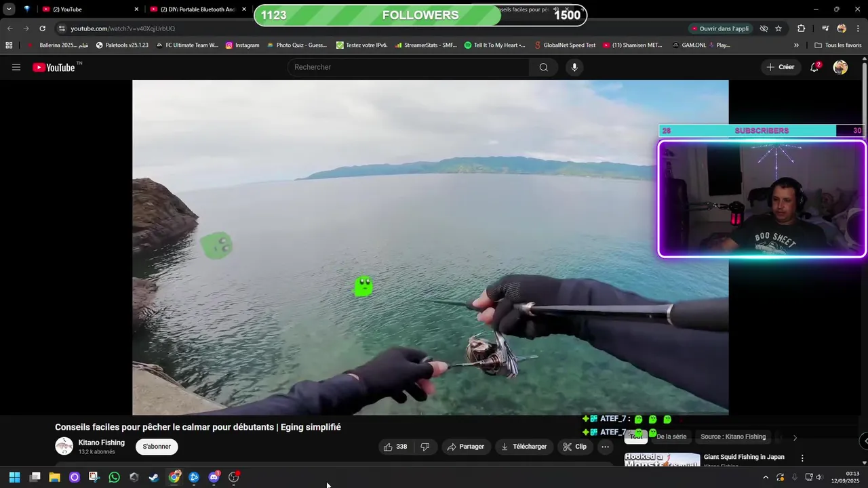Show more bookmarks with the double chevron

796,45
